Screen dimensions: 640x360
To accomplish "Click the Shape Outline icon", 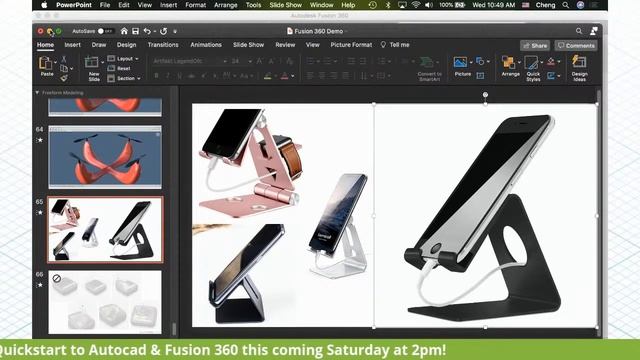I will [x=551, y=75].
